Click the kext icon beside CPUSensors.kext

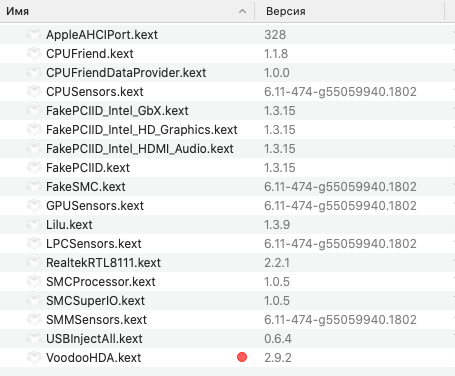(x=34, y=91)
